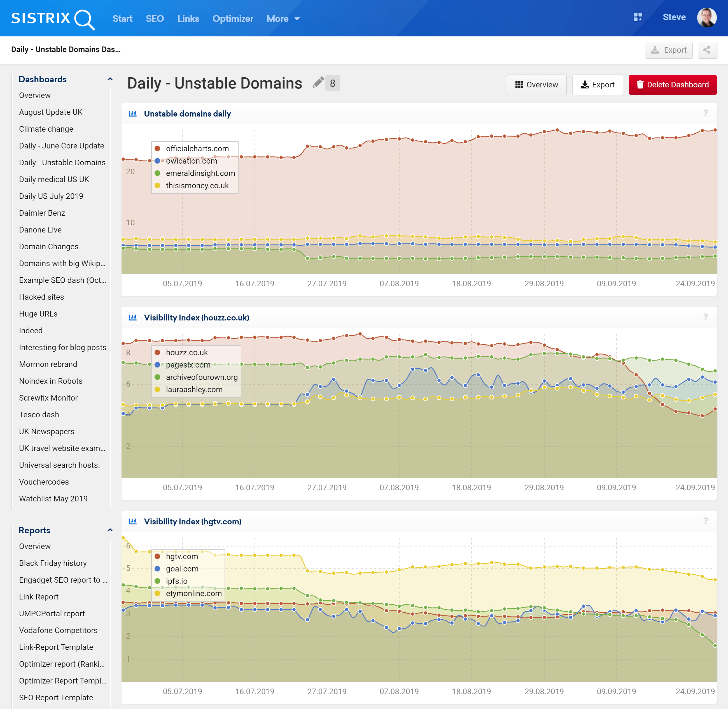Toggle houzz.co.uk legend entry
This screenshot has height=709, width=728.
pos(181,352)
